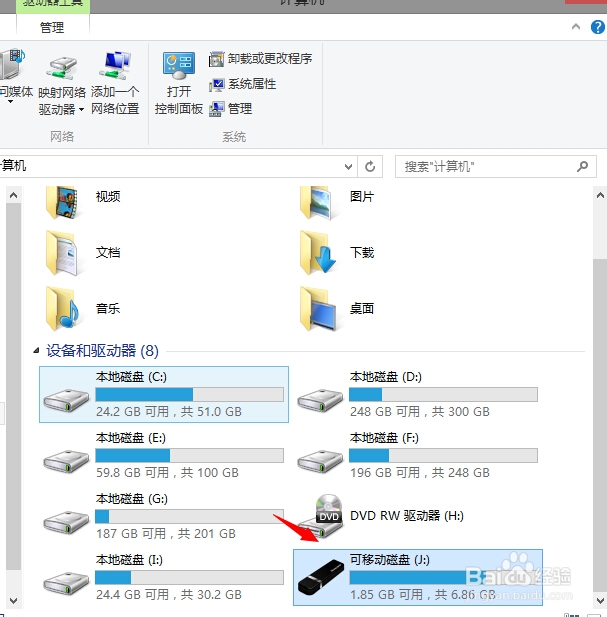The width and height of the screenshot is (607, 617).
Task: Select the 文档 folder icon
Action: pos(63,253)
